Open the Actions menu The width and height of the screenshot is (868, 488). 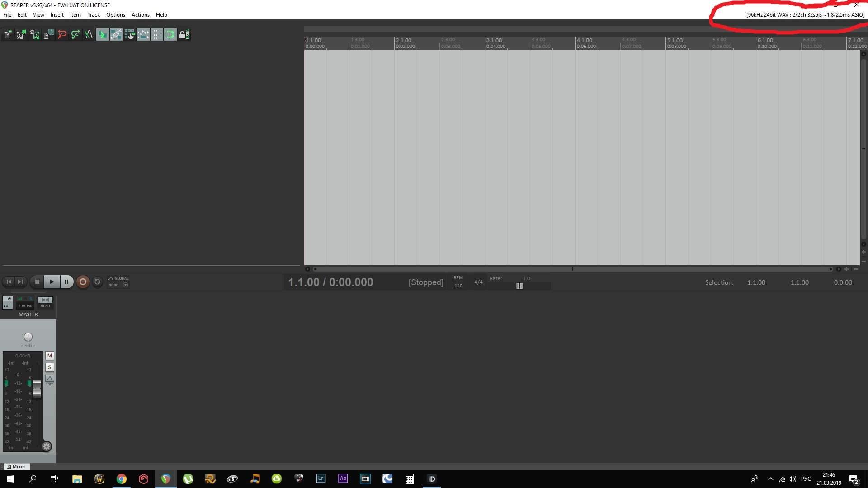(140, 15)
